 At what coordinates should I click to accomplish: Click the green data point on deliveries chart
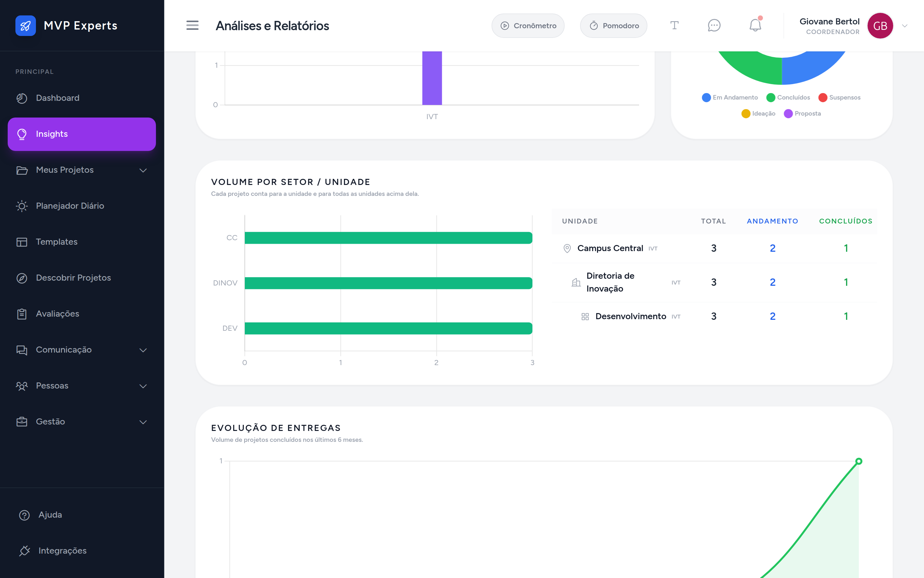(x=859, y=461)
